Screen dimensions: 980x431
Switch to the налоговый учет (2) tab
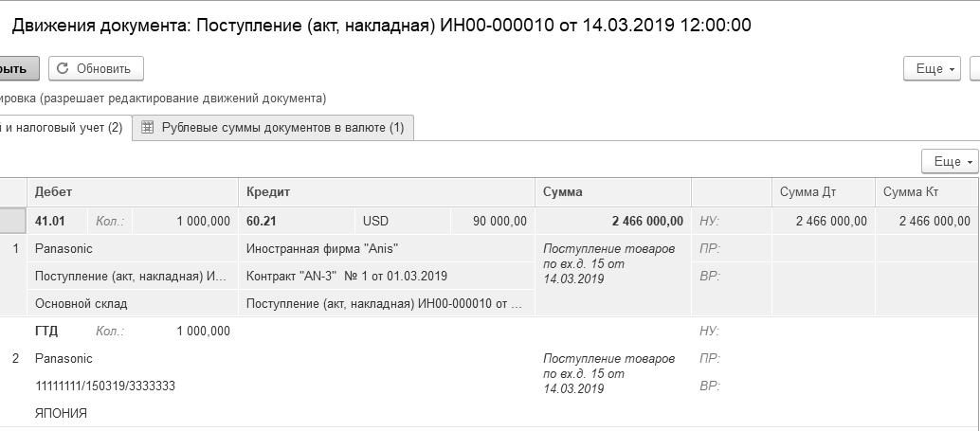63,128
